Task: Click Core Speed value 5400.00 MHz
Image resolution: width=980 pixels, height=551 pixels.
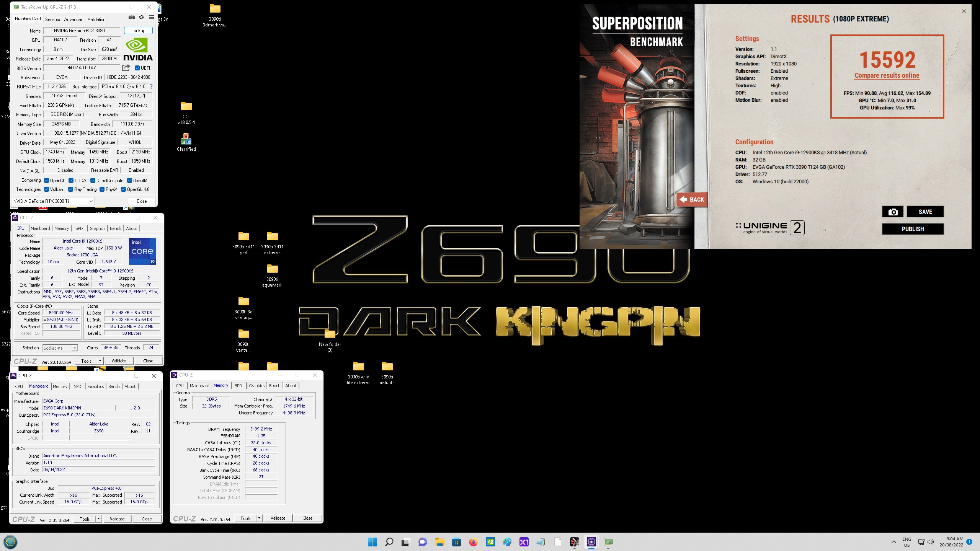Action: [x=61, y=313]
